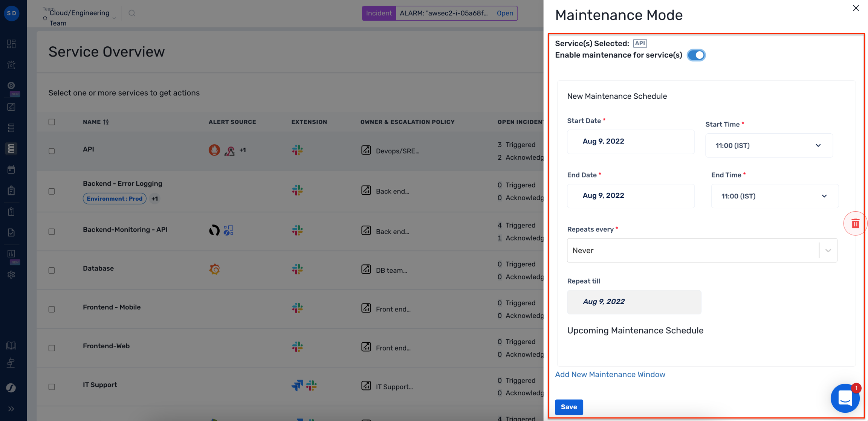Click the SD user avatar
Image resolution: width=868 pixels, height=421 pixels.
pos(12,13)
